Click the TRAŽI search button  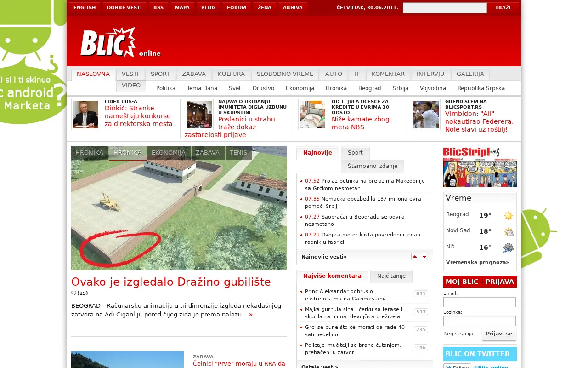click(x=503, y=8)
